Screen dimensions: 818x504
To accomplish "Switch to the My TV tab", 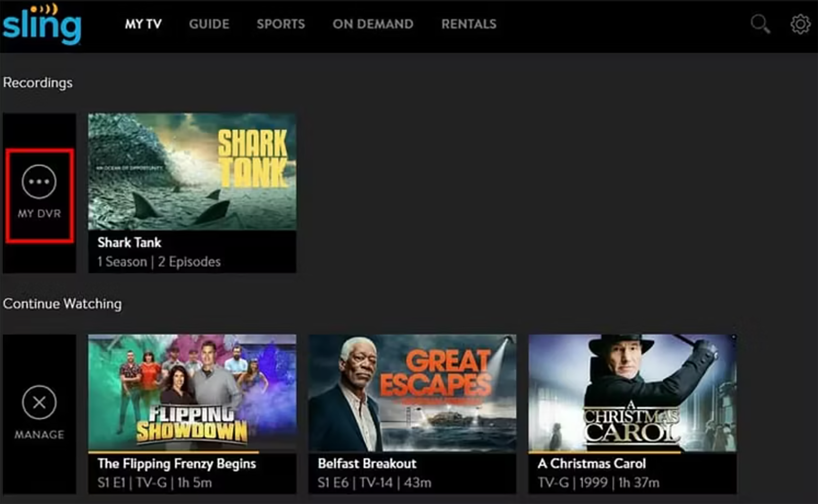I will [143, 24].
